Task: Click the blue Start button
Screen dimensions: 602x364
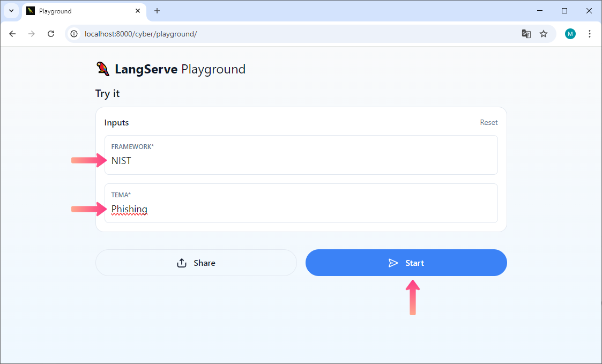Action: (x=406, y=263)
